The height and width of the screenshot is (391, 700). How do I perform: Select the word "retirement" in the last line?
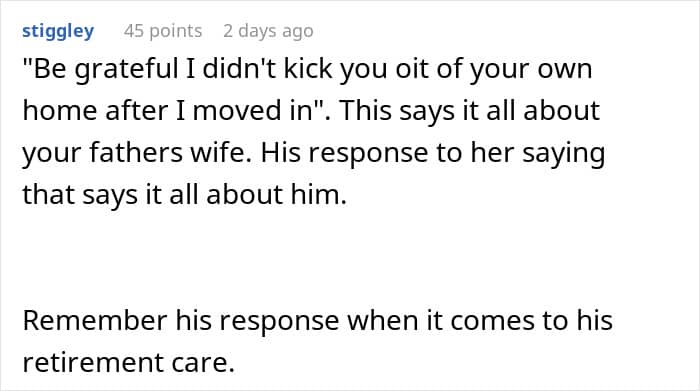click(x=92, y=362)
